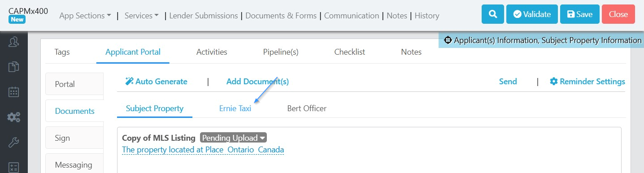Click Auto Generate
This screenshot has height=173, width=644.
156,82
